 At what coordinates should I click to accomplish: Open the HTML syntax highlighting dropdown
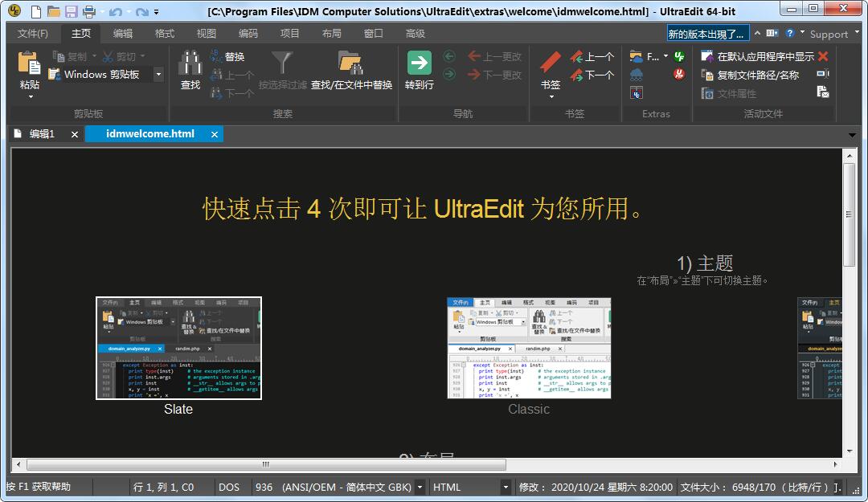pos(504,487)
